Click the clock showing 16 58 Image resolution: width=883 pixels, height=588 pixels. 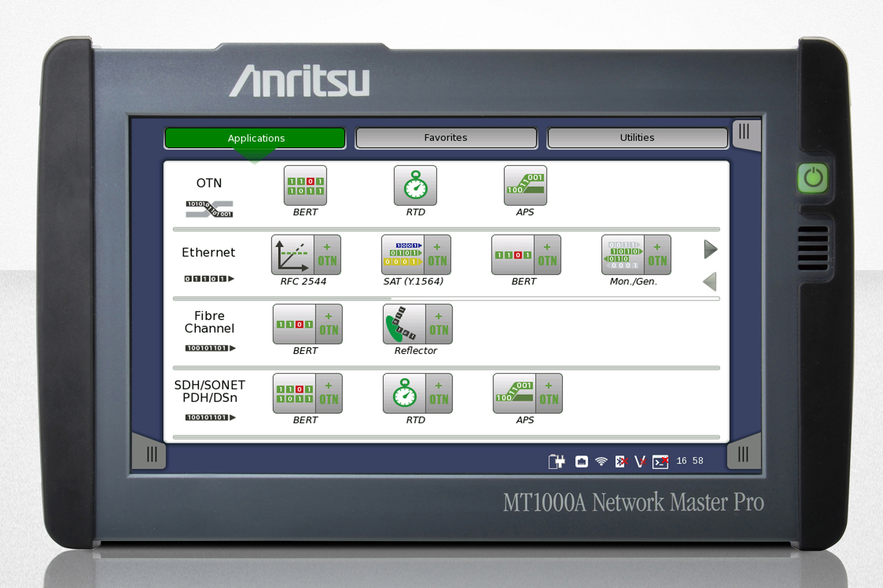[690, 461]
